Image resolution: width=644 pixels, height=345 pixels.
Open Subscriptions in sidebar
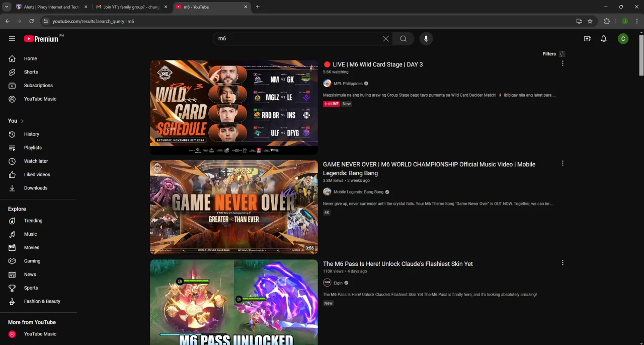pos(40,86)
